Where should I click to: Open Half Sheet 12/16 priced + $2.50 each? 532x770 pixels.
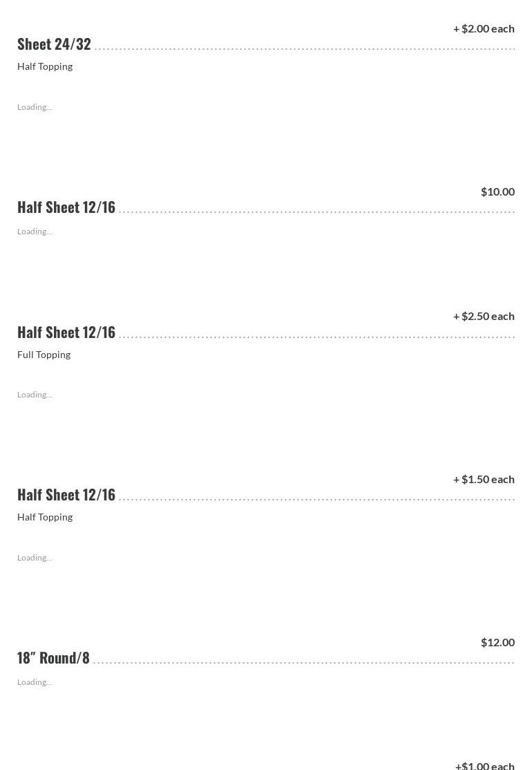pyautogui.click(x=66, y=332)
